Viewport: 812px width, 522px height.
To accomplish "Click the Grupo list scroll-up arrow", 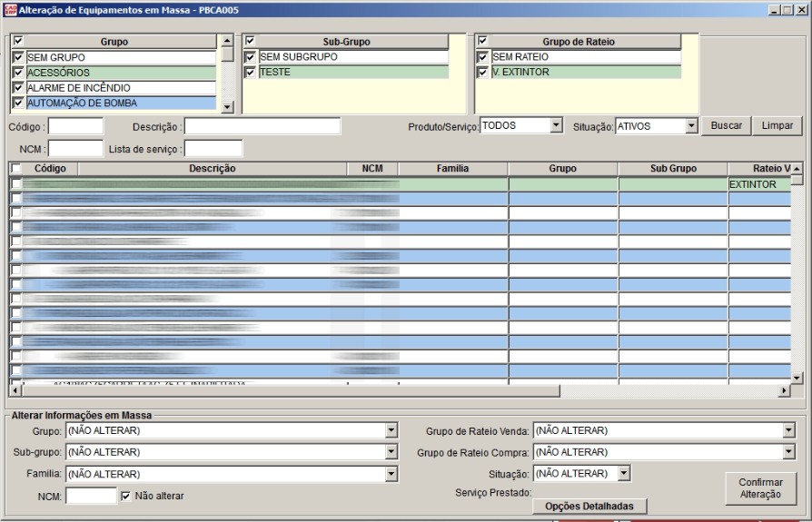I will point(227,40).
